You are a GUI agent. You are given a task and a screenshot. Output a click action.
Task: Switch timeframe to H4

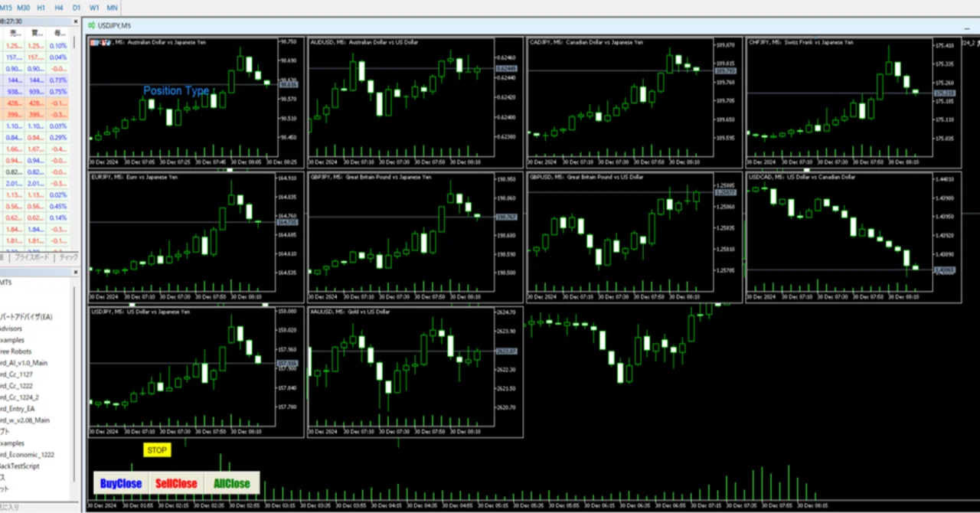coord(59,7)
